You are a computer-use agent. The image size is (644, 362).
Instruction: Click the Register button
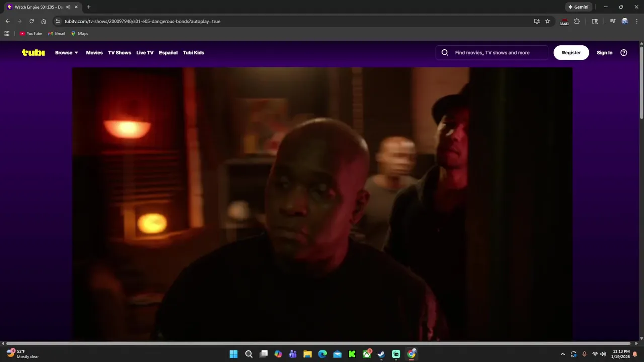click(571, 53)
